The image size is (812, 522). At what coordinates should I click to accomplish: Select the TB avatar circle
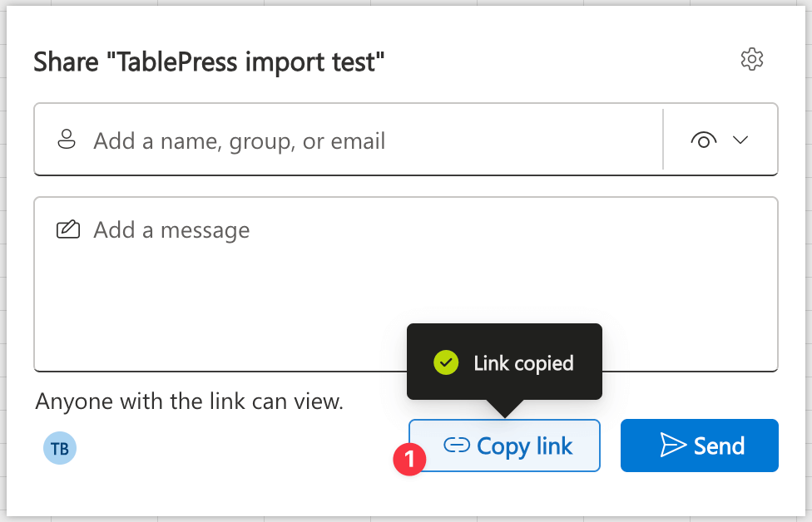(59, 447)
